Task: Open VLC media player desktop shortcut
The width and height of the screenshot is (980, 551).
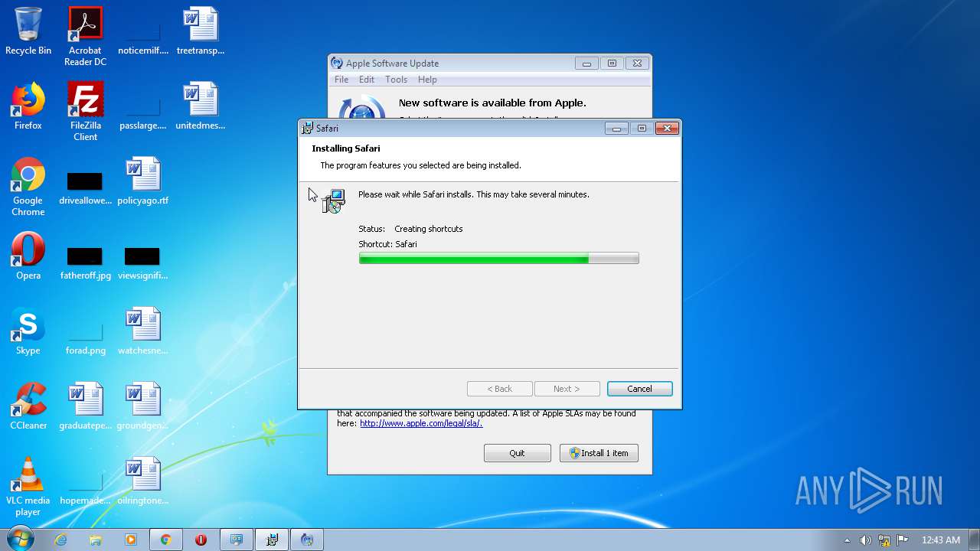Action: pos(28,486)
